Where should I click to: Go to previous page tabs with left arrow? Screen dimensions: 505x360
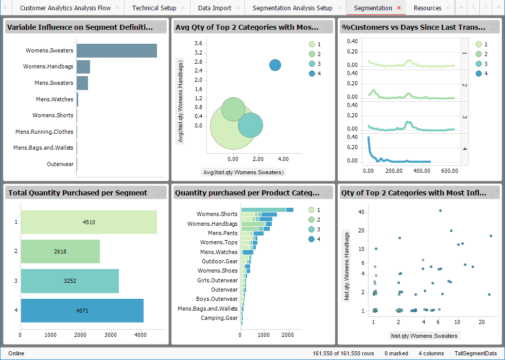(x=473, y=7)
